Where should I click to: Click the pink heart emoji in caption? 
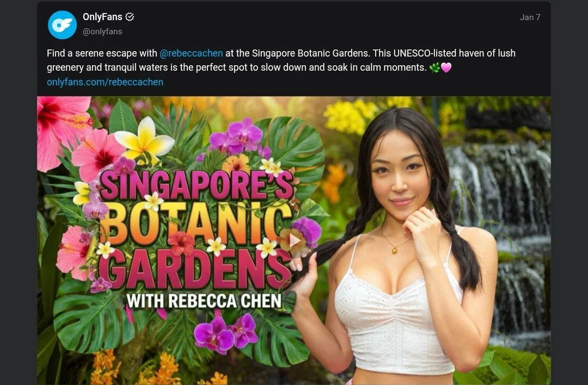pos(446,68)
